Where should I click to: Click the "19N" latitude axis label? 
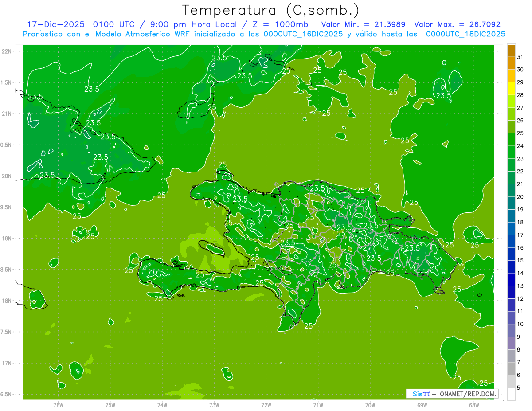tap(7, 239)
